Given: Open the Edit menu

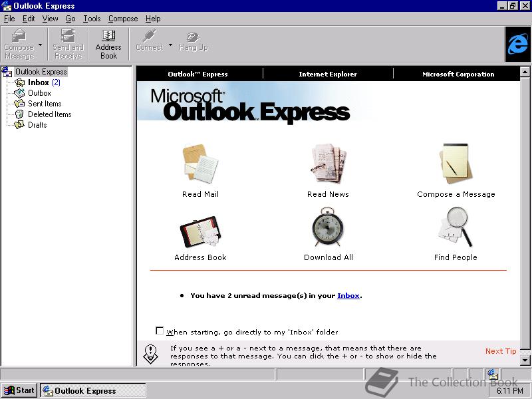Looking at the screenshot, I should point(29,19).
